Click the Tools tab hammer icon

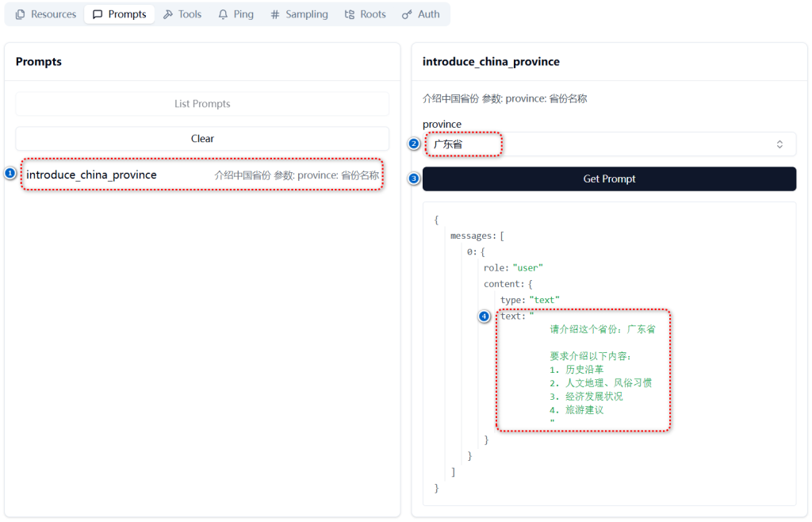click(x=168, y=14)
